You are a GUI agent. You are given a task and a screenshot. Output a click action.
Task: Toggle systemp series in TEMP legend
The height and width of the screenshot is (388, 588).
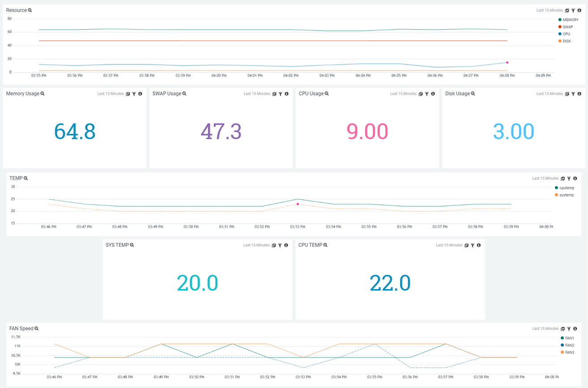click(x=564, y=195)
